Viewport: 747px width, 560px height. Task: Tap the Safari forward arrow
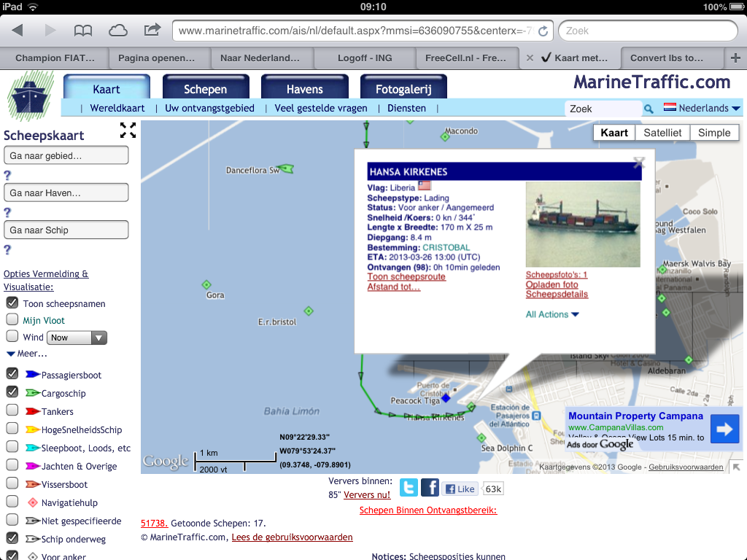click(x=50, y=31)
